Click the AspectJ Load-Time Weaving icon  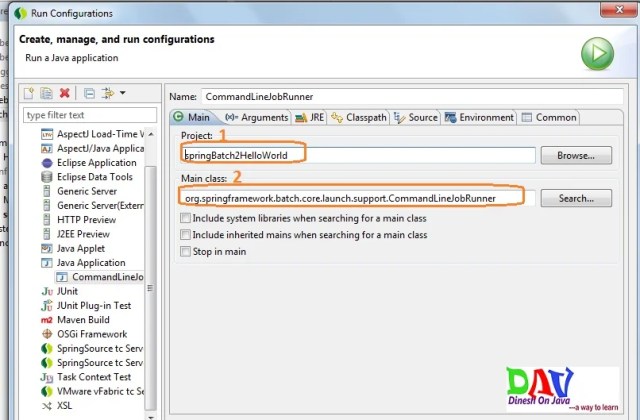47,134
